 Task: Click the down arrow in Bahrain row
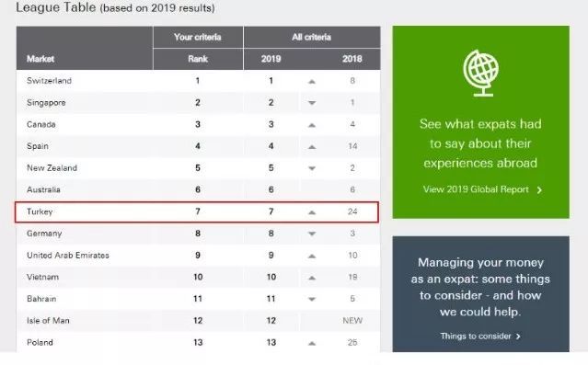pos(312,299)
